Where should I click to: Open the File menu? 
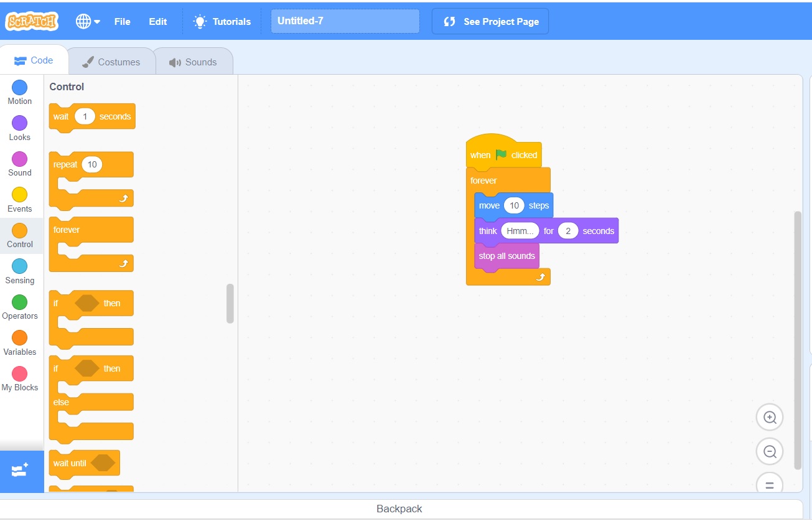pos(122,21)
